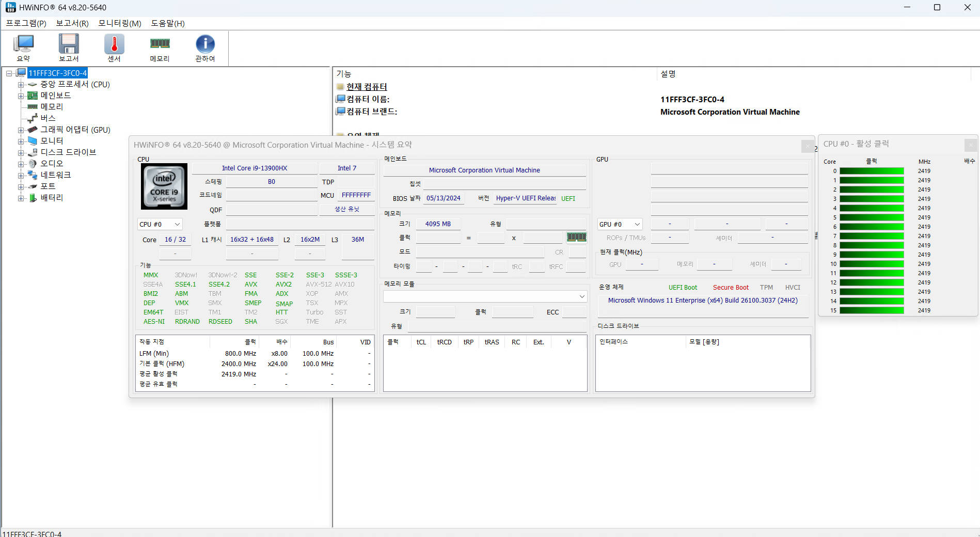Open the 모니터링(M) menu
This screenshot has height=537, width=980.
pos(120,23)
